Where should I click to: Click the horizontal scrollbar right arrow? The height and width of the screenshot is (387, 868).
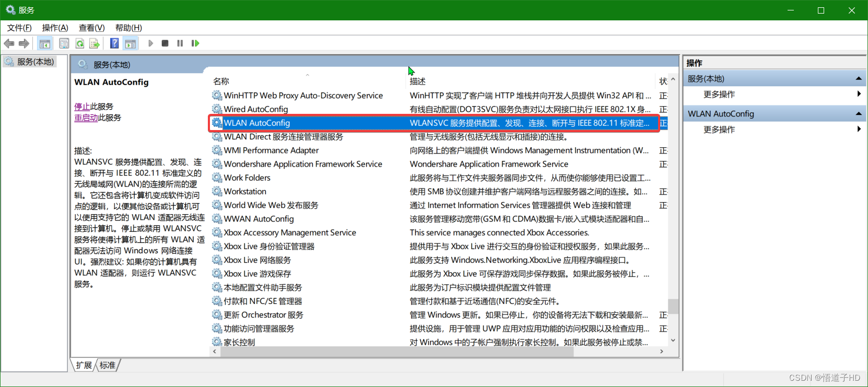pyautogui.click(x=662, y=351)
